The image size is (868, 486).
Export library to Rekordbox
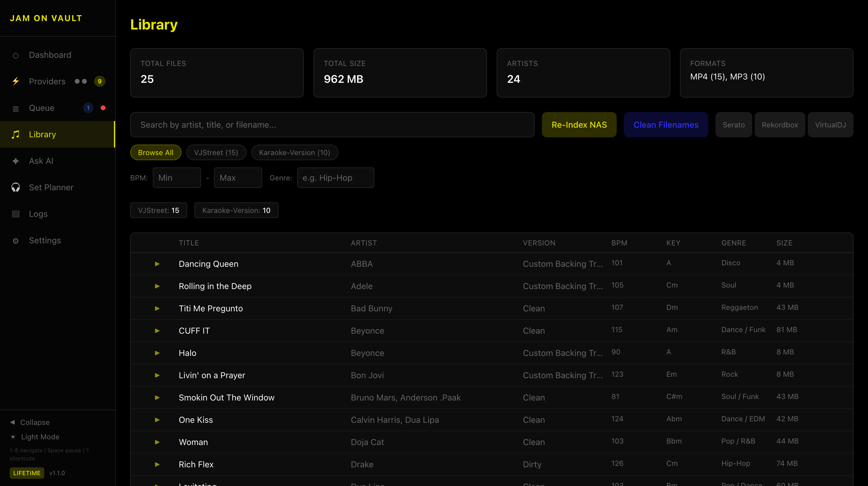coord(780,125)
